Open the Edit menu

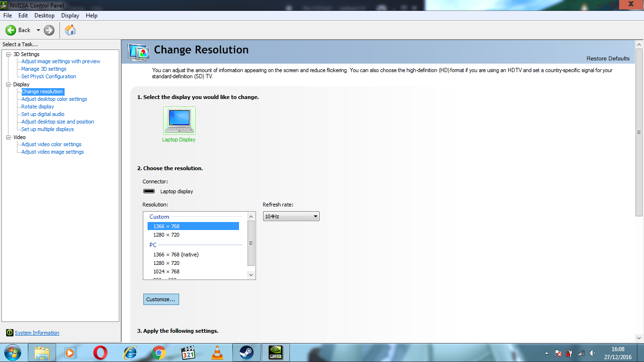coord(23,16)
